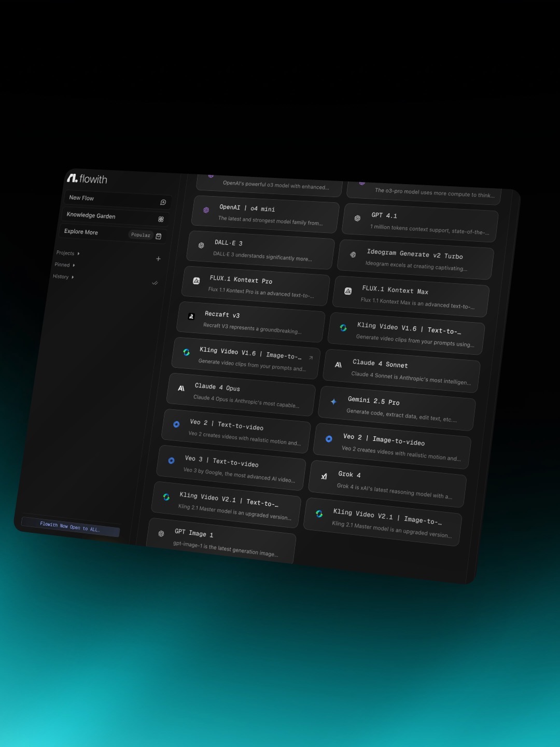Click the 'Kling Video V2.1 | Image-to-' title
Screen dimensions: 560x747
[x=387, y=516]
